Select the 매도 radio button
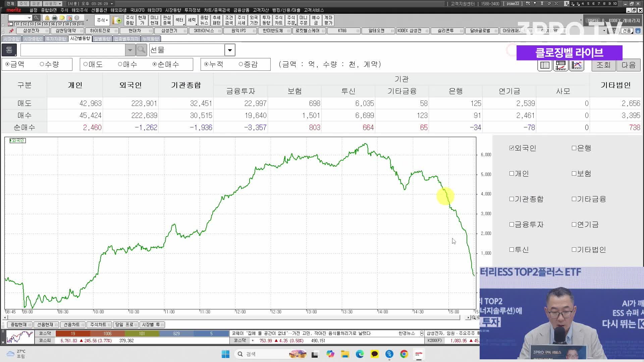 [x=86, y=64]
